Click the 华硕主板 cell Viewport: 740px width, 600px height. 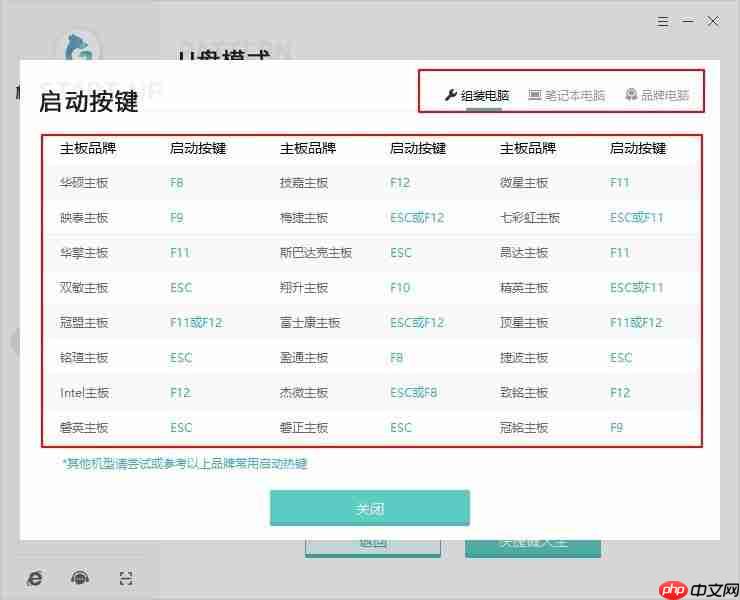[x=84, y=183]
